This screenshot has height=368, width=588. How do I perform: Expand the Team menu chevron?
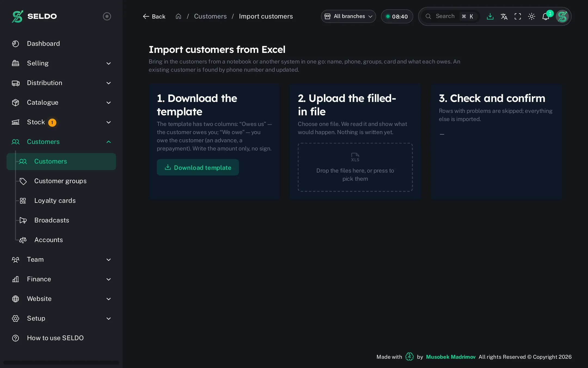click(109, 260)
